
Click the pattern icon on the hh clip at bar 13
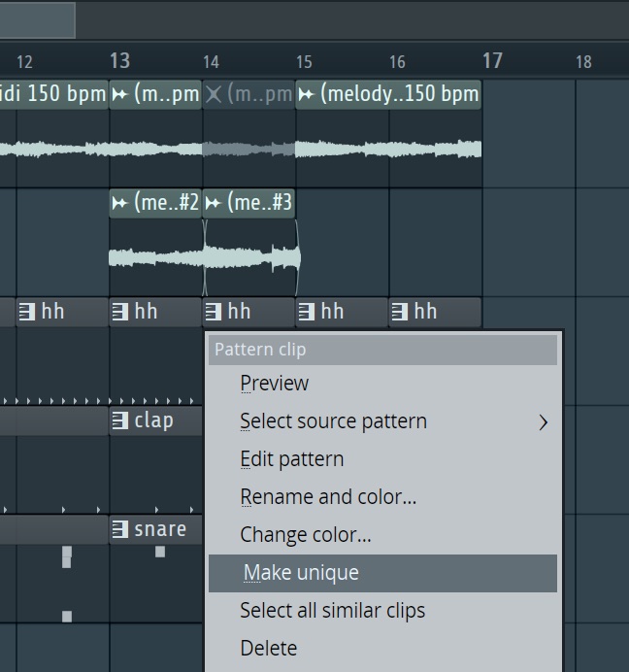click(120, 312)
